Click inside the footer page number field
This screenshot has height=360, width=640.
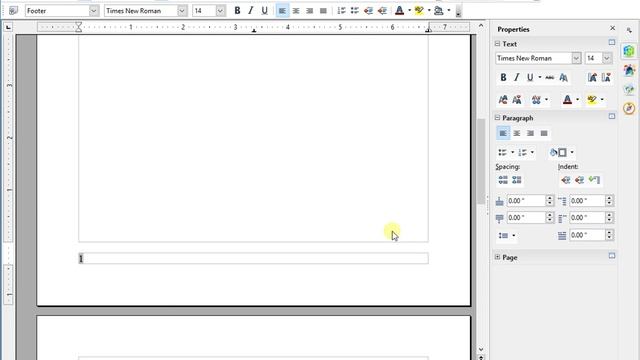pyautogui.click(x=253, y=258)
